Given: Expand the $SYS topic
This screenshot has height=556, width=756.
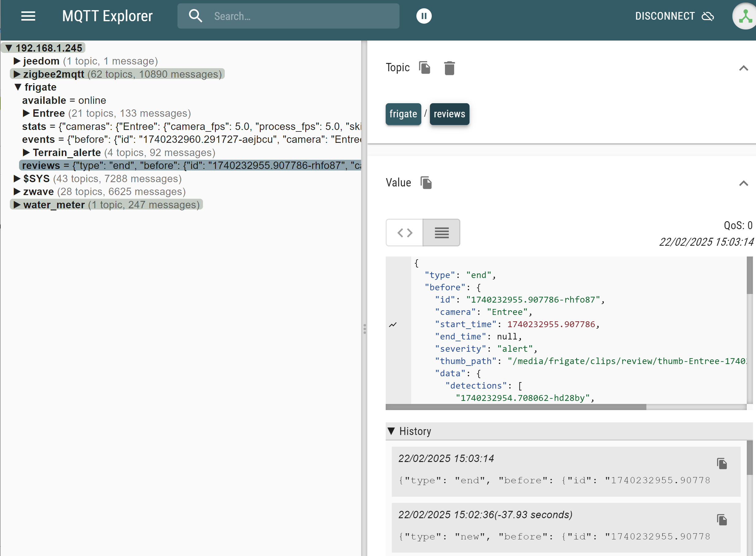Looking at the screenshot, I should tap(17, 179).
